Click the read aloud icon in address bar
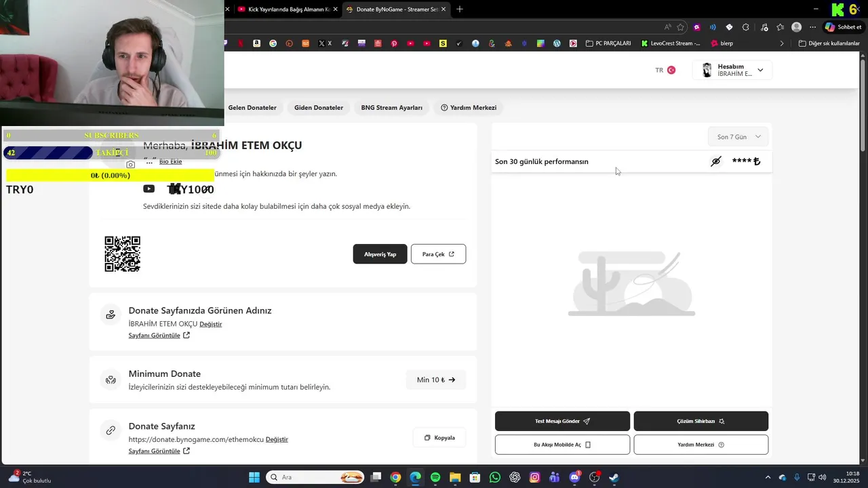 pos(668,27)
